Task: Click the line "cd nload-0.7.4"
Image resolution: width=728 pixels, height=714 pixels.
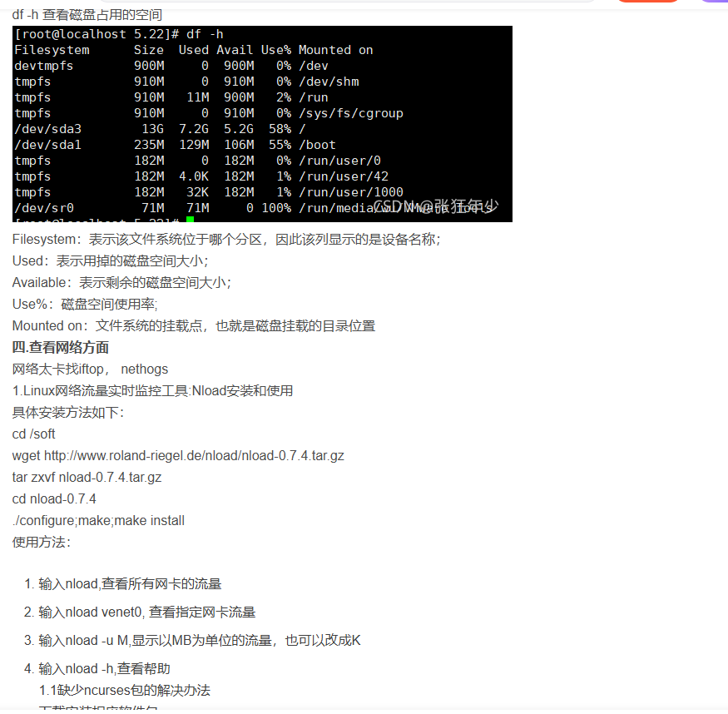Action: click(54, 499)
